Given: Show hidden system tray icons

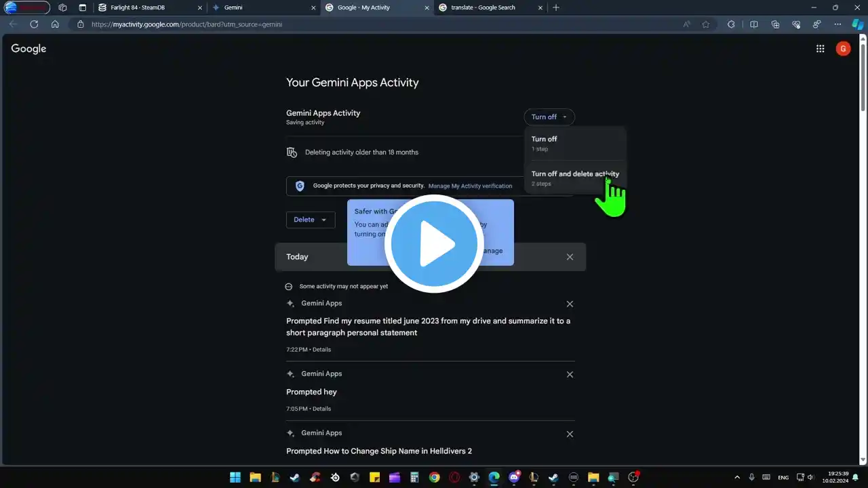Looking at the screenshot, I should pos(737,477).
